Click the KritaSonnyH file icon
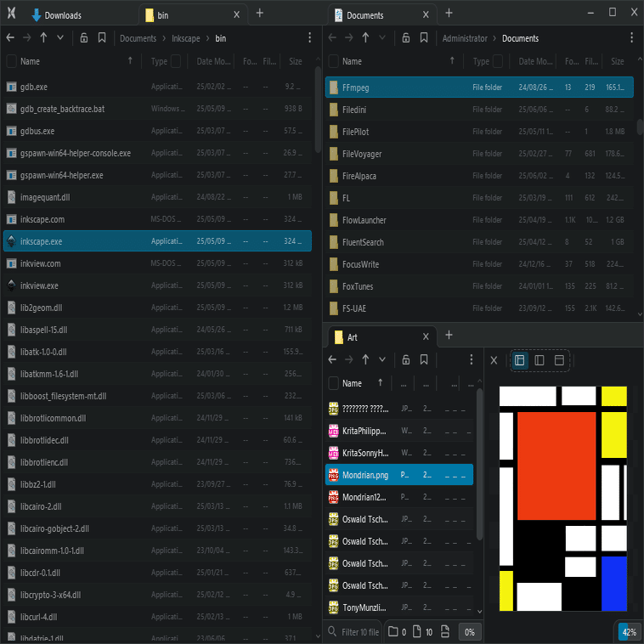 point(334,453)
